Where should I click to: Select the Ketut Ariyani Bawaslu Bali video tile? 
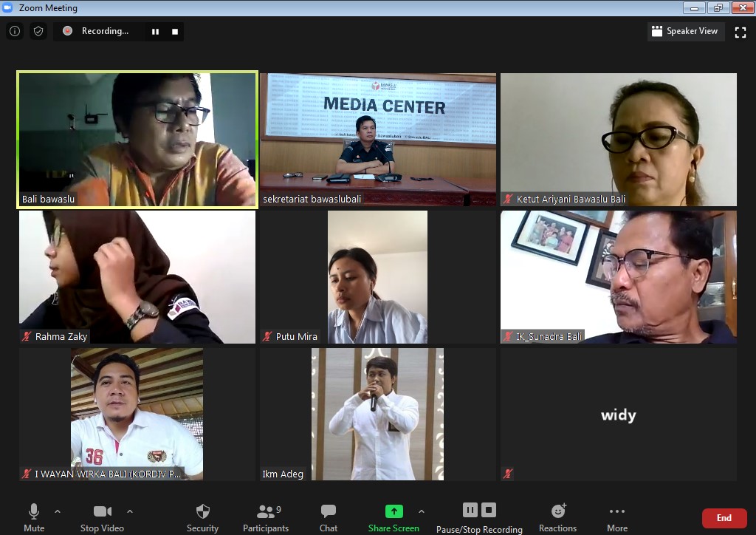pyautogui.click(x=619, y=139)
